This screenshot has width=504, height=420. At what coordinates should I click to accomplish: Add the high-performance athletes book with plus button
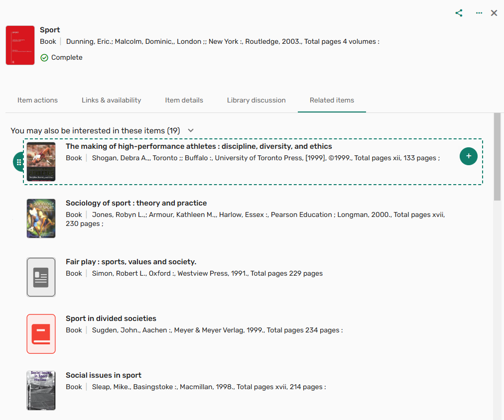point(468,156)
